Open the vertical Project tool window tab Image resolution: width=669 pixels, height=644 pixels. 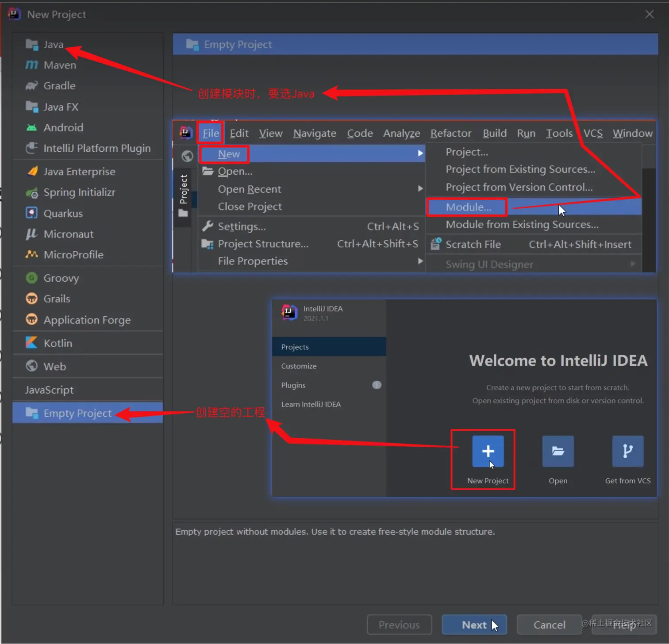click(184, 189)
